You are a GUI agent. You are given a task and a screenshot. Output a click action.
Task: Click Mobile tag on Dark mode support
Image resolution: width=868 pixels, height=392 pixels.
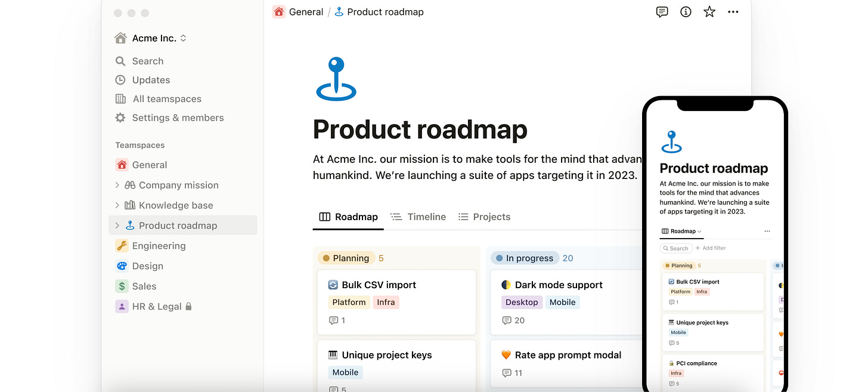click(562, 303)
